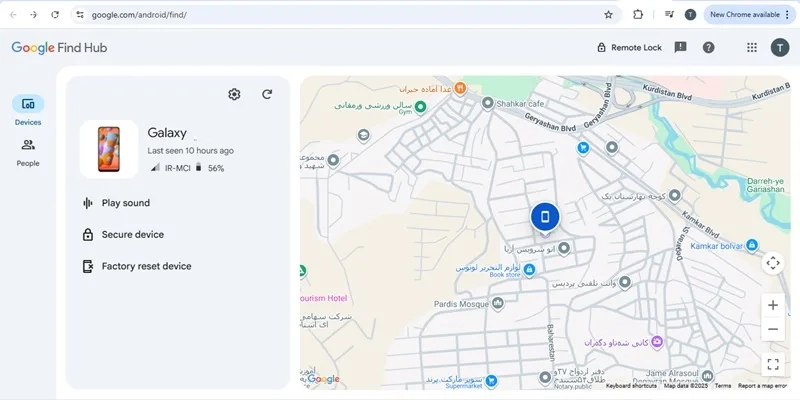Click the blue shopping cart pin near Geryashan Blvd
800x400 pixels.
pos(583,148)
